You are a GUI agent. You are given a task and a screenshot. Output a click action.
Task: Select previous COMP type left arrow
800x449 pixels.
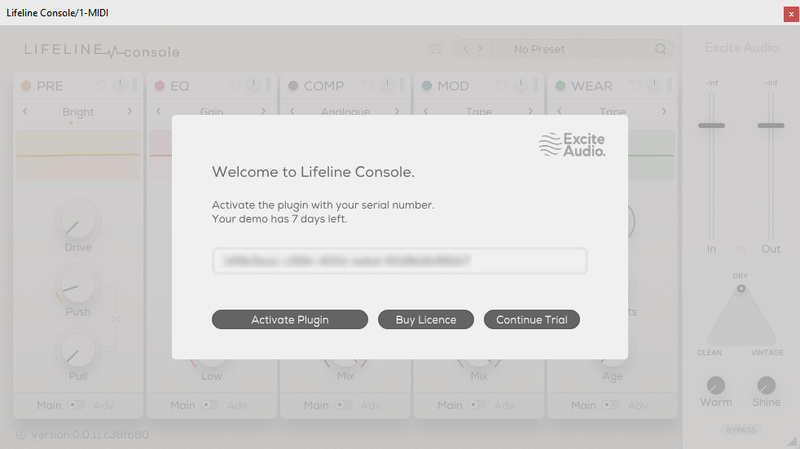tap(292, 111)
